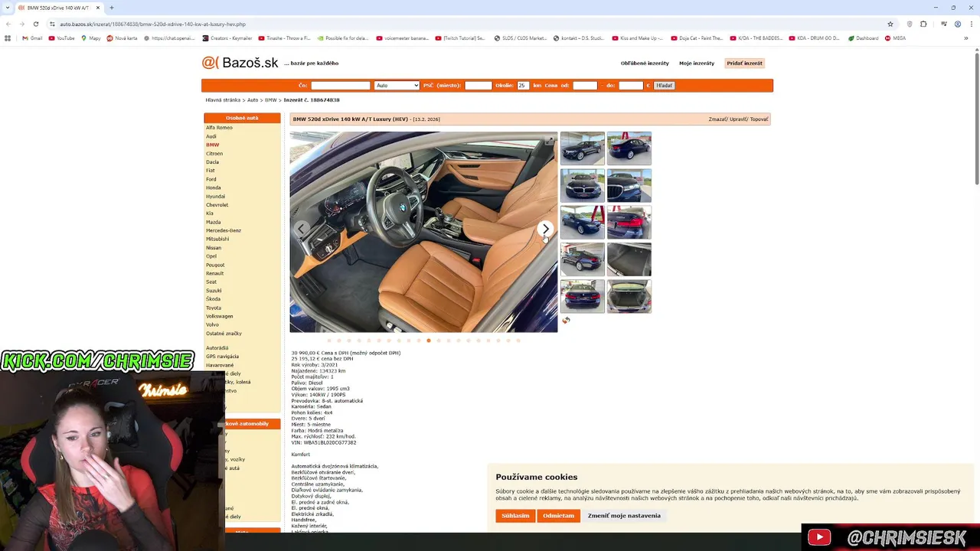The height and width of the screenshot is (551, 980).
Task: Reject cookies with Odmietam
Action: (558, 516)
